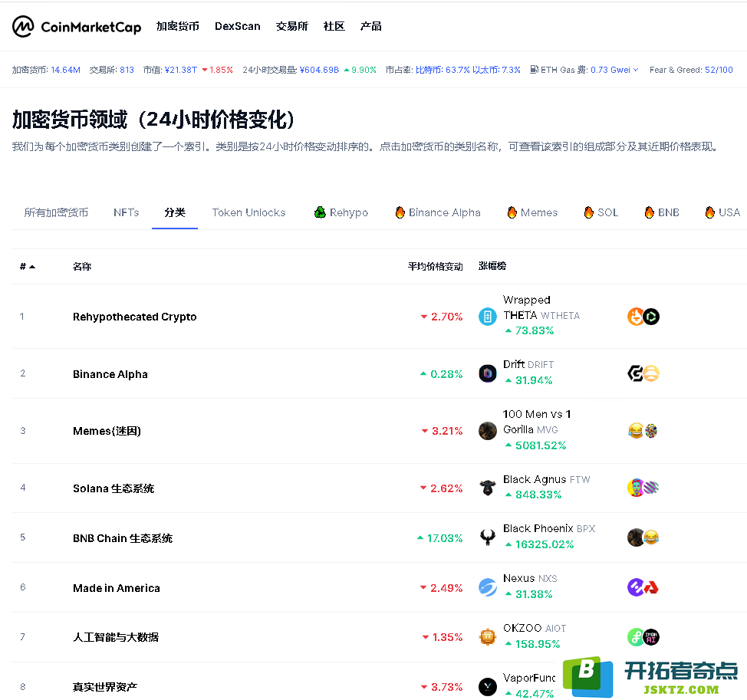This screenshot has width=747, height=700.
Task: Sort by 平均价格变动 column header
Action: tap(436, 267)
